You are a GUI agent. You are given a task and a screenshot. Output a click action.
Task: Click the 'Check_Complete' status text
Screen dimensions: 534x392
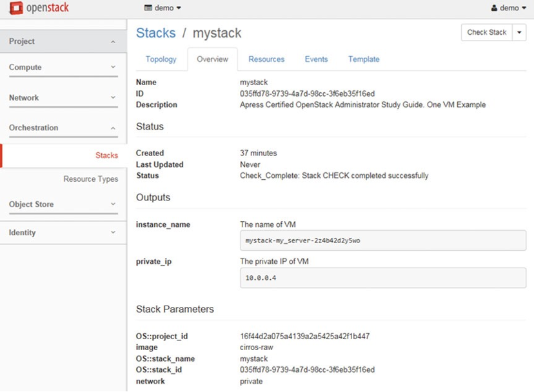pos(334,176)
